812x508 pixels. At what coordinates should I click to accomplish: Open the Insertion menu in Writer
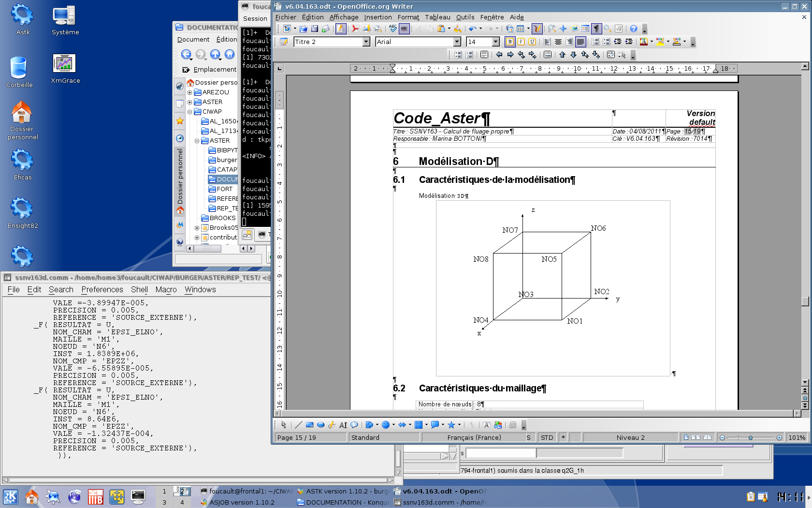(x=377, y=17)
